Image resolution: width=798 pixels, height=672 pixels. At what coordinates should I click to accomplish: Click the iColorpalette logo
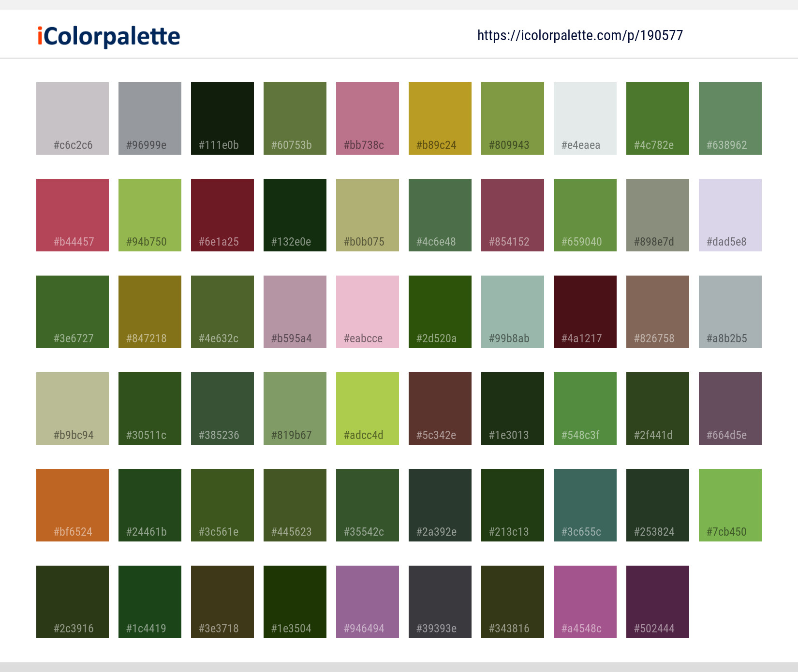(x=109, y=36)
